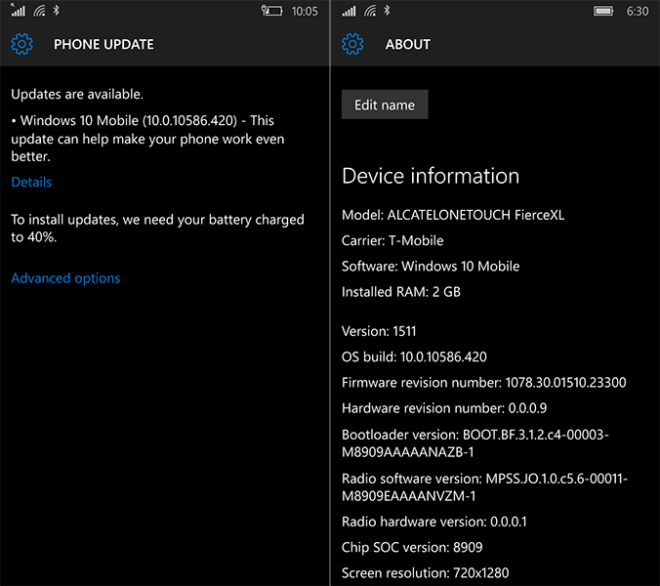This screenshot has width=660, height=586.
Task: Select Radio software version line
Action: [x=484, y=487]
